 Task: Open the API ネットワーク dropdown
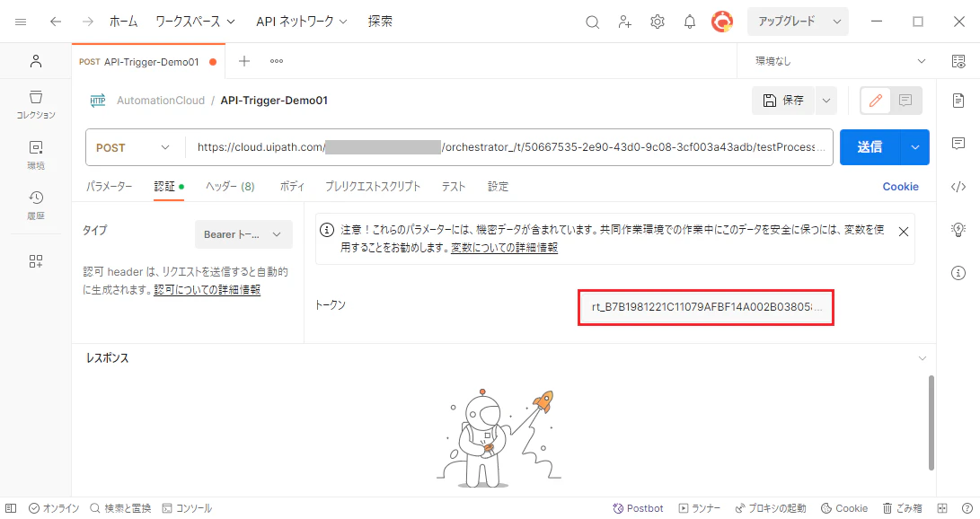301,22
